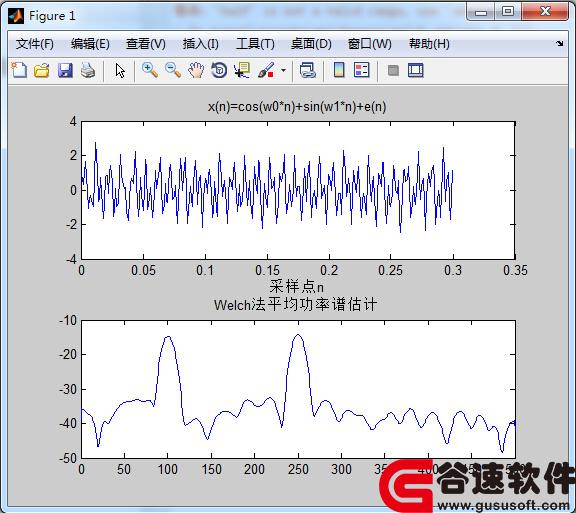
Task: Activate the Zoom Out magnifier tool
Action: 173,70
